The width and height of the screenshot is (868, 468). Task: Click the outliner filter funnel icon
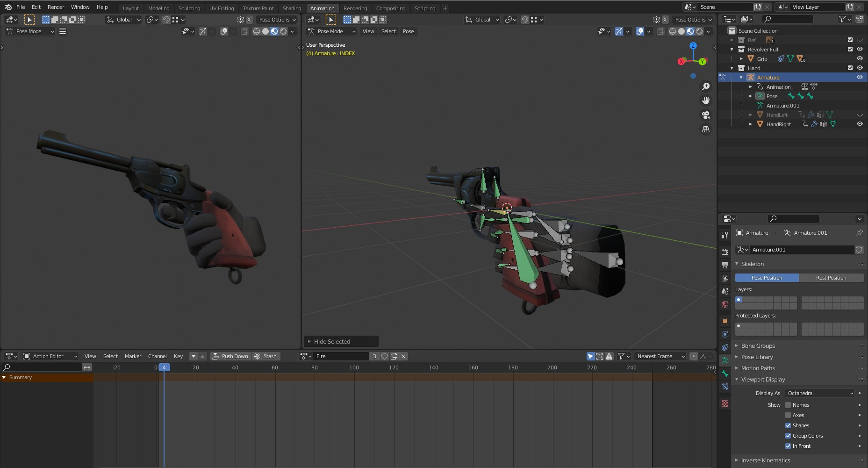(842, 19)
